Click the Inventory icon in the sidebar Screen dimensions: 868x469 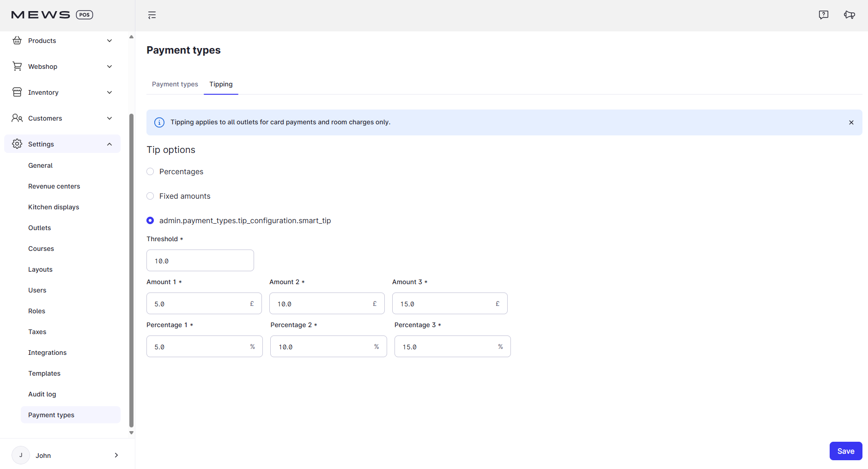17,92
